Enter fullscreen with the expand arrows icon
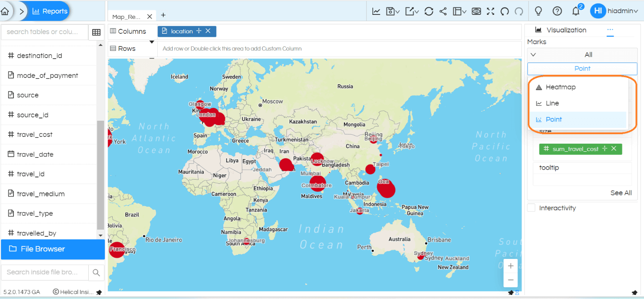 (490, 11)
